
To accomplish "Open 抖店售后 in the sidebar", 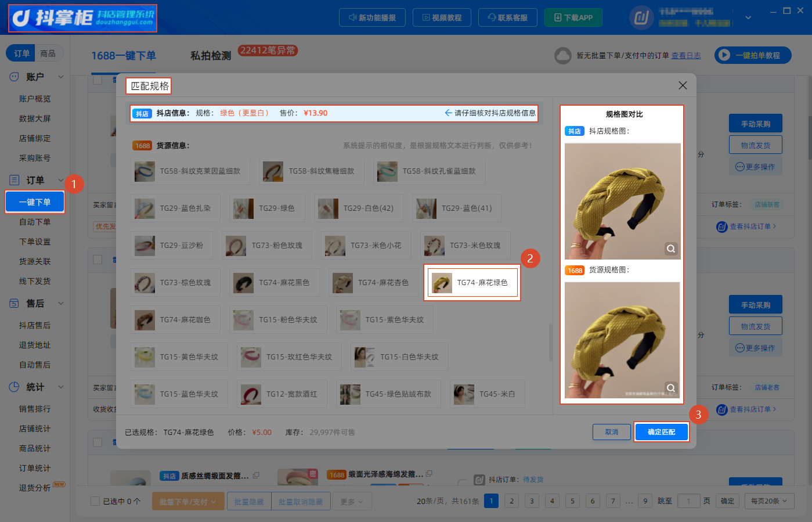I will (35, 325).
